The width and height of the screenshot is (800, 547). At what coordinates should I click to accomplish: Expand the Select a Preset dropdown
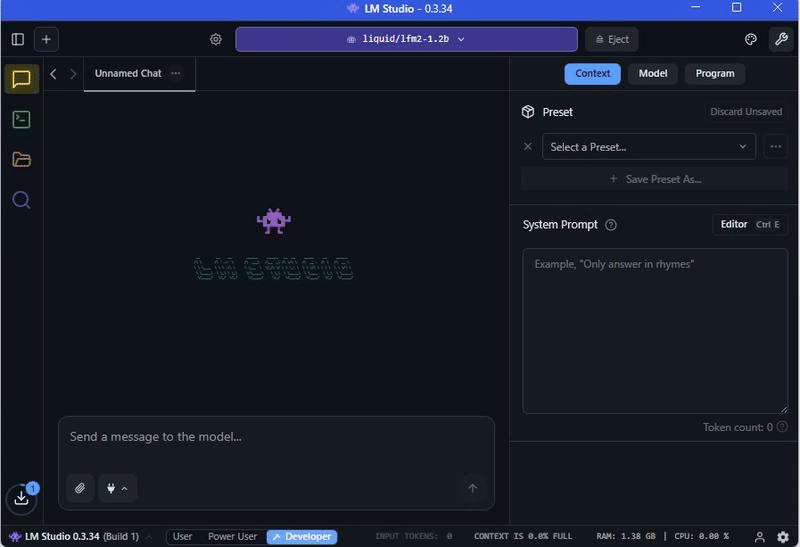click(x=648, y=147)
